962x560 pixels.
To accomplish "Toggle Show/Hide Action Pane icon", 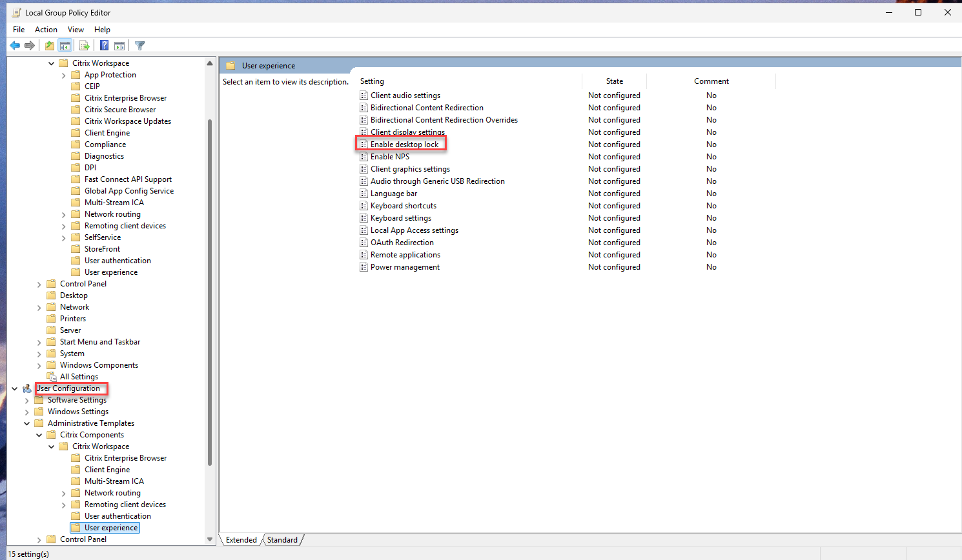I will click(x=119, y=45).
